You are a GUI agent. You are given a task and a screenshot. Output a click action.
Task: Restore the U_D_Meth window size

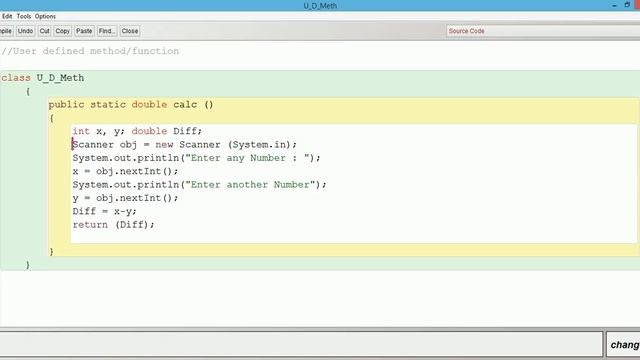tap(627, 5)
